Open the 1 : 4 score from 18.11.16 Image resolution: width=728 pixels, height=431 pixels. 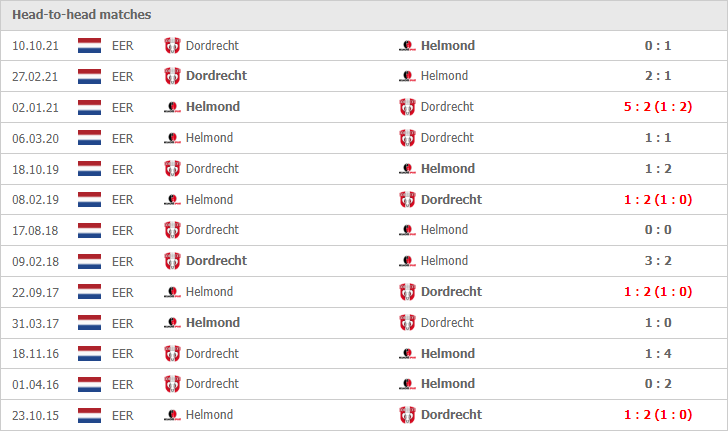pos(657,353)
